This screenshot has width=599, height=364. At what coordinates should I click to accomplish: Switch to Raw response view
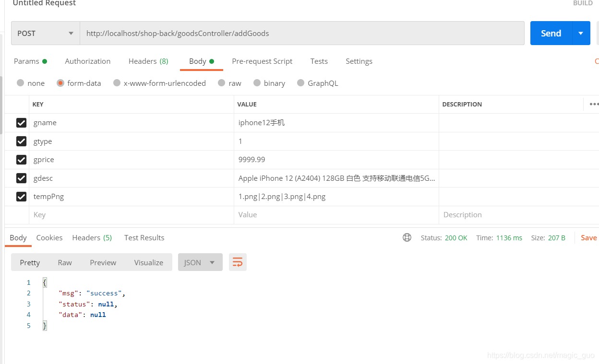[65, 262]
